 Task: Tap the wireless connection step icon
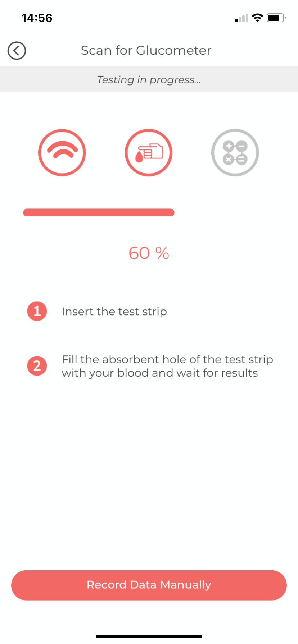coord(62,153)
